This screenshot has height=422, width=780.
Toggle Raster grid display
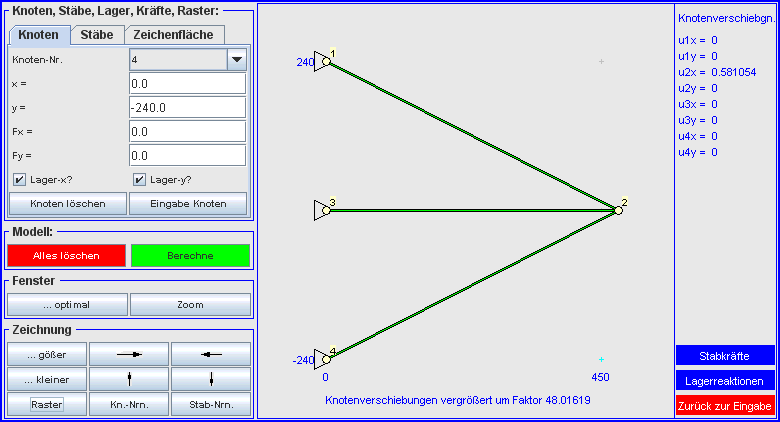pos(46,405)
